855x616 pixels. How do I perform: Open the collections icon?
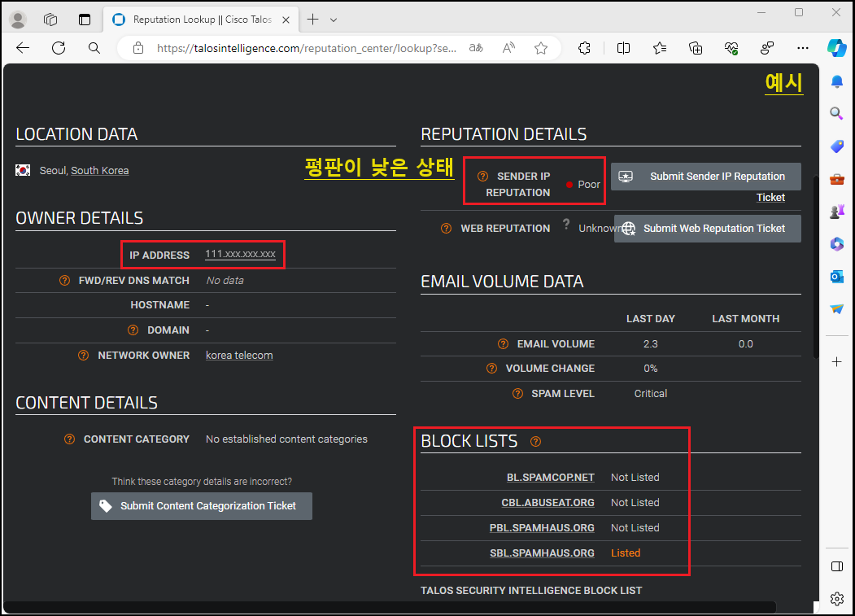(696, 48)
